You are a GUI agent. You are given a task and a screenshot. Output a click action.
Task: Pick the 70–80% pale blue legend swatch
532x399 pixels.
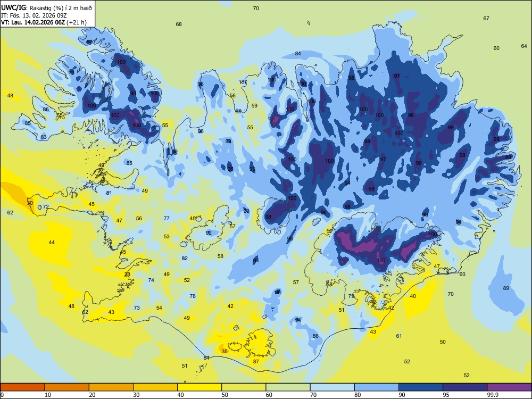pos(332,387)
